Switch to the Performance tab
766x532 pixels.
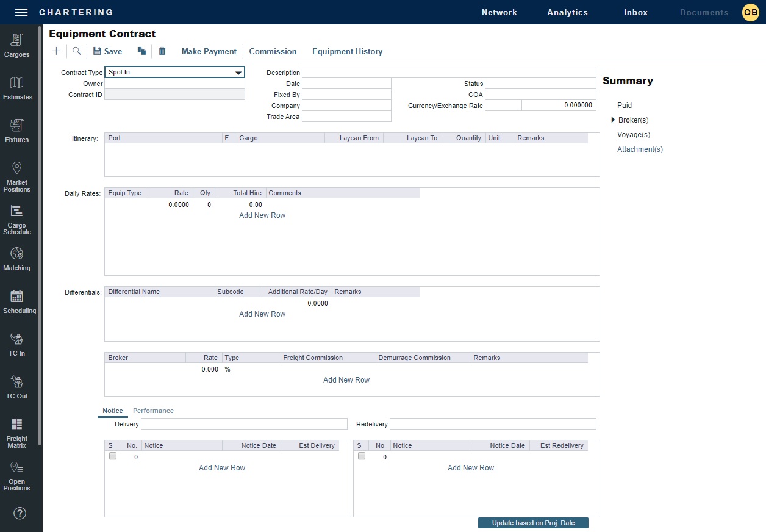[x=153, y=411]
